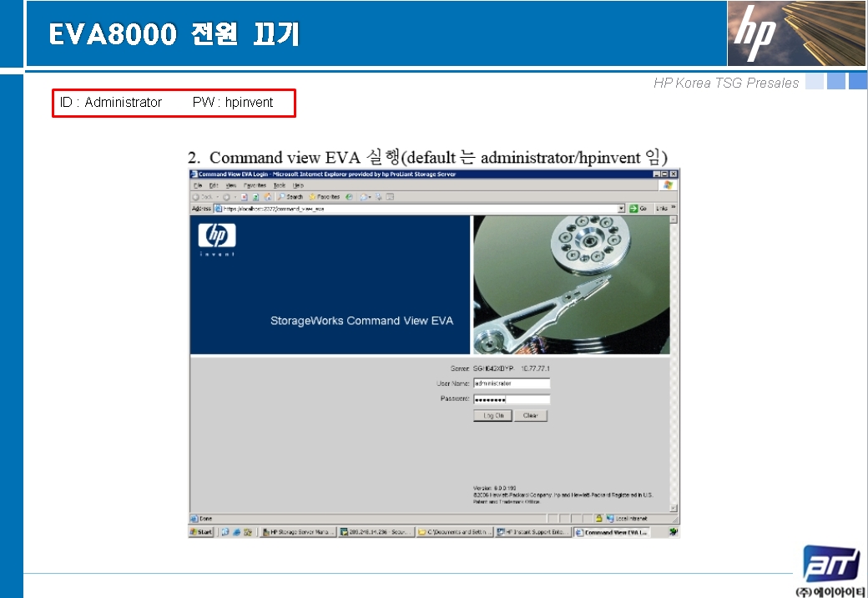Expand the Links toolbar chevron
868x598 pixels.
674,208
